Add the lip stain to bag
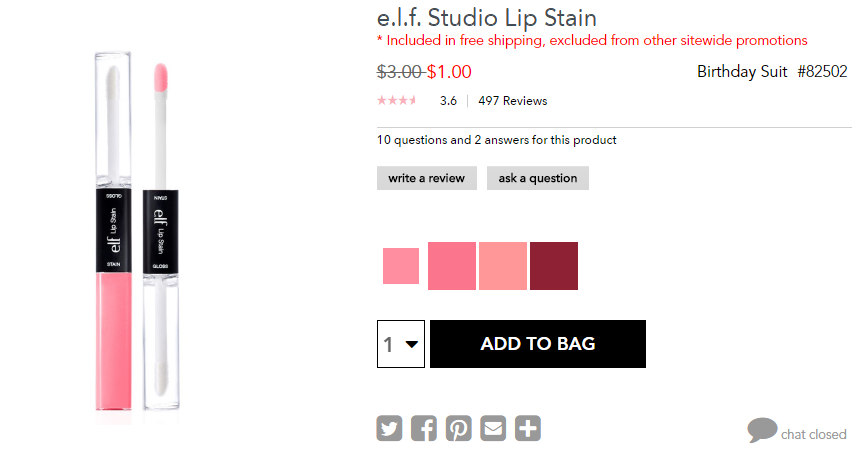 [x=538, y=344]
